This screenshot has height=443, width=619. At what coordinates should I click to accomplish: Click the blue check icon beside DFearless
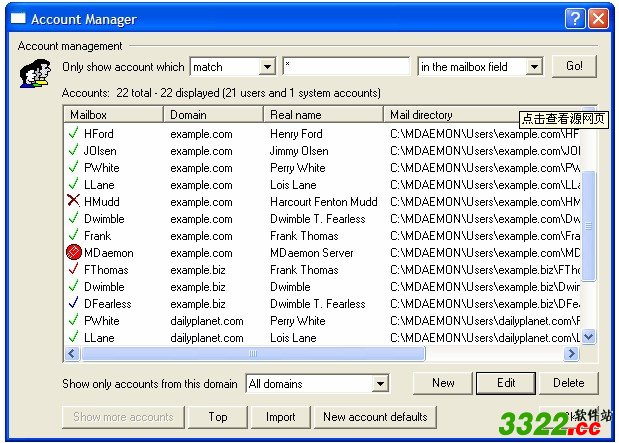point(73,303)
